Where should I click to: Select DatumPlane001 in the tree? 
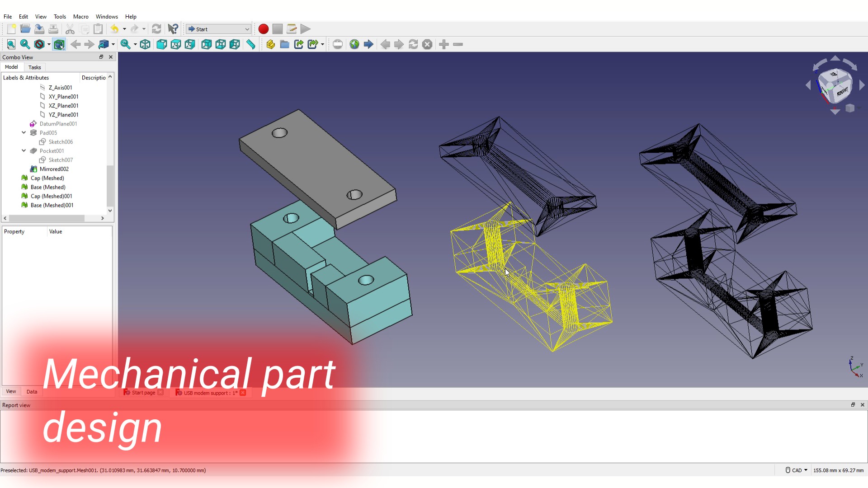tap(58, 124)
